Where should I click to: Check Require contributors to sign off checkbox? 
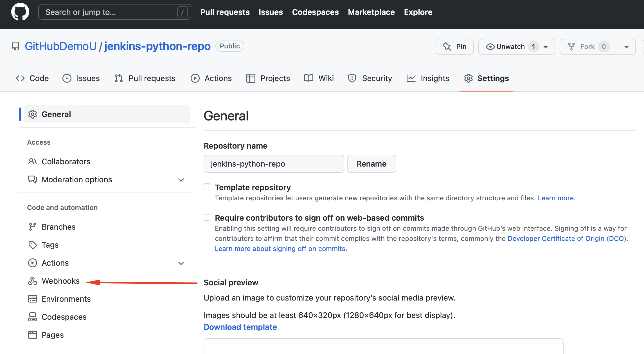point(207,218)
